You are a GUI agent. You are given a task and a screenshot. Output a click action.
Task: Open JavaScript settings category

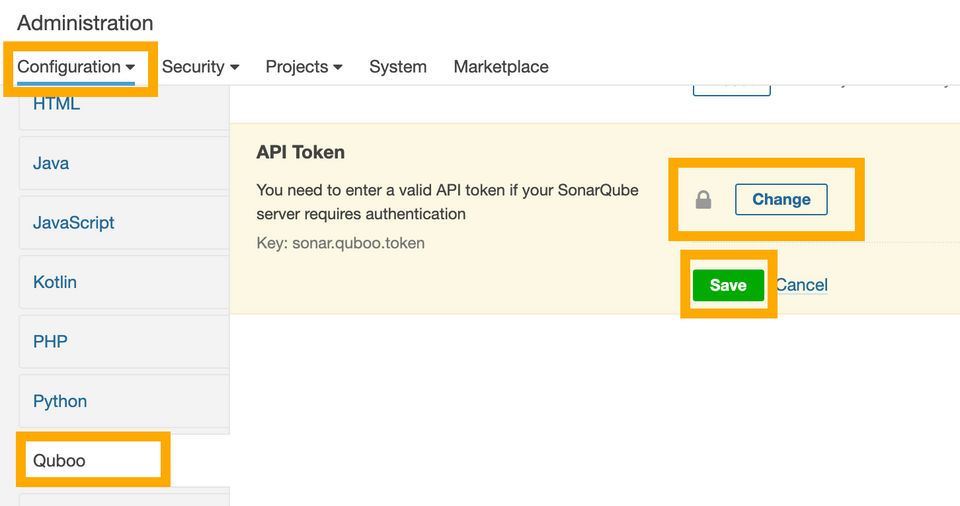tap(124, 222)
